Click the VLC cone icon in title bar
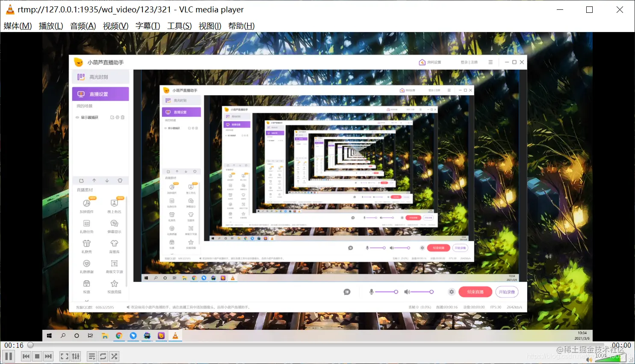The height and width of the screenshot is (364, 635). pyautogui.click(x=10, y=9)
